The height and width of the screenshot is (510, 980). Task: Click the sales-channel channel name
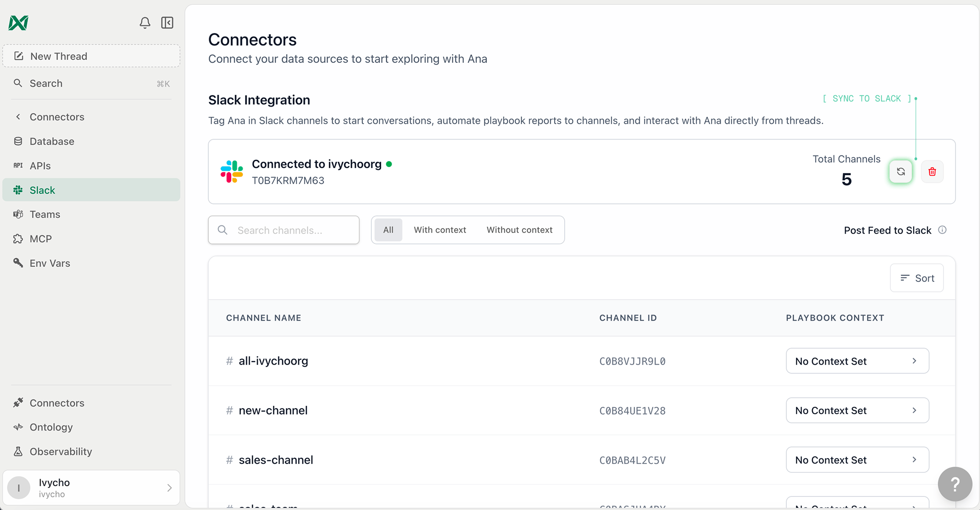pyautogui.click(x=276, y=460)
